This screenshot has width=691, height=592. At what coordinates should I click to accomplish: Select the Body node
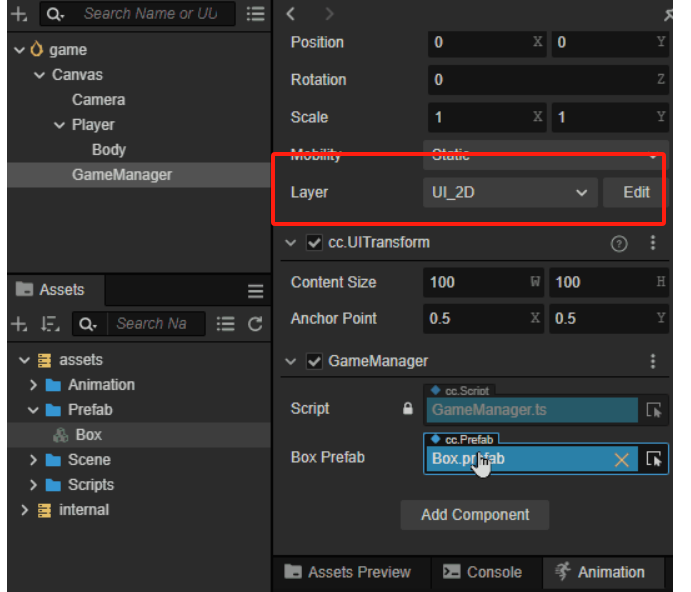pyautogui.click(x=109, y=150)
